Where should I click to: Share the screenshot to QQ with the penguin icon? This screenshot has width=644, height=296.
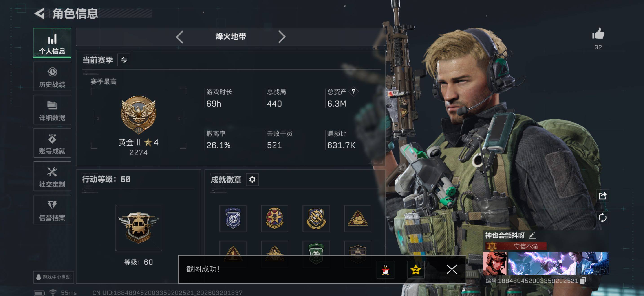pyautogui.click(x=385, y=270)
